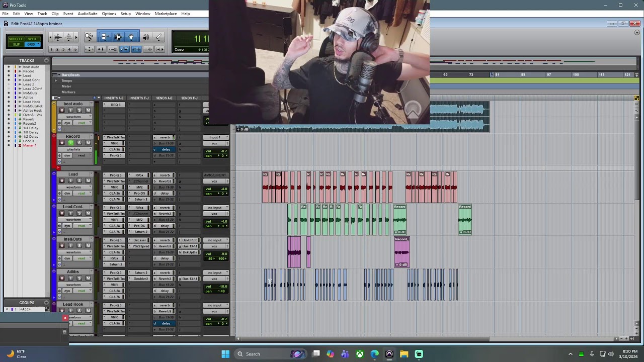The height and width of the screenshot is (362, 644).
Task: Activate zoom preset 3
Action: tap(63, 49)
